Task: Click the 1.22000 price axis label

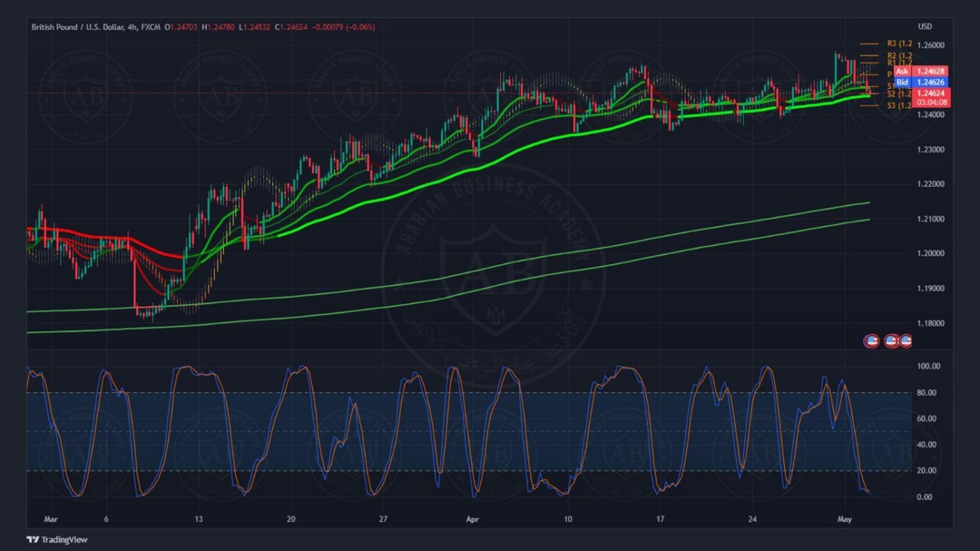Action: click(931, 184)
